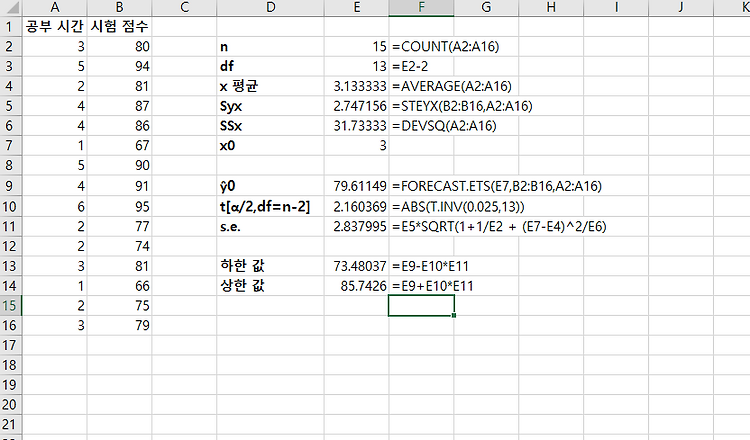Click the fill handle of selected cell F15

(x=453, y=315)
